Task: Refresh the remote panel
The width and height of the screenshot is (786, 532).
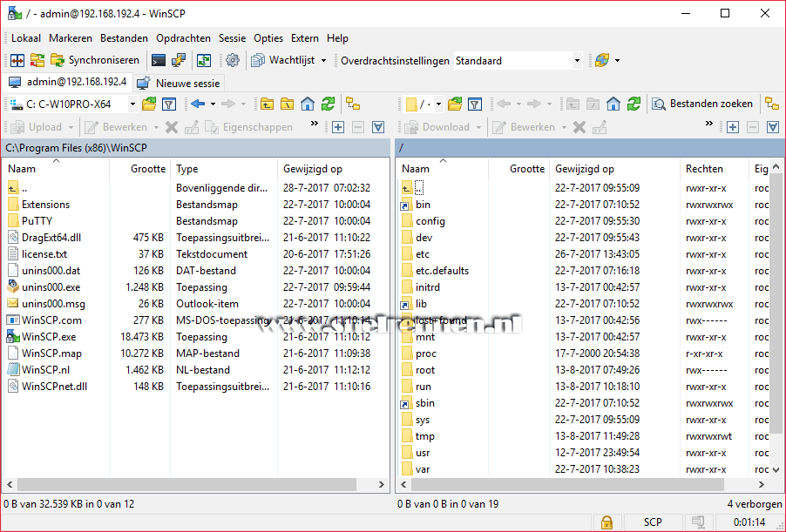Action: coord(634,104)
